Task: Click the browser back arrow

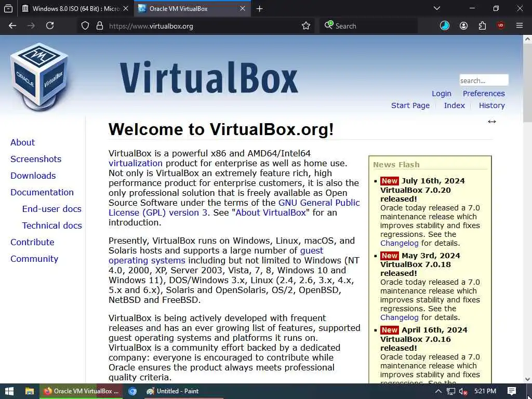Action: [12, 26]
